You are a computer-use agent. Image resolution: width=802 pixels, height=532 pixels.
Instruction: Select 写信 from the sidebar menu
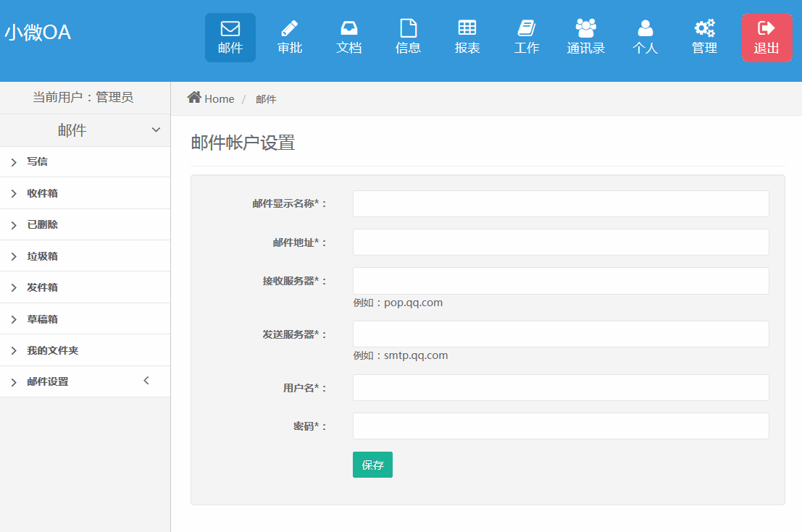pos(37,162)
